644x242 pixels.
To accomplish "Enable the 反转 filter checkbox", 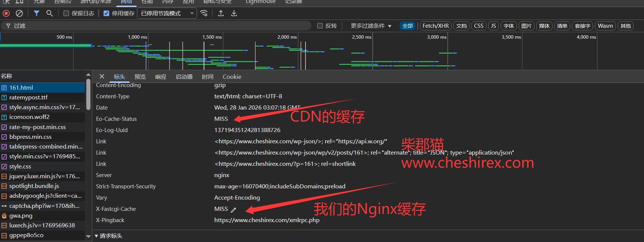I will pyautogui.click(x=320, y=26).
